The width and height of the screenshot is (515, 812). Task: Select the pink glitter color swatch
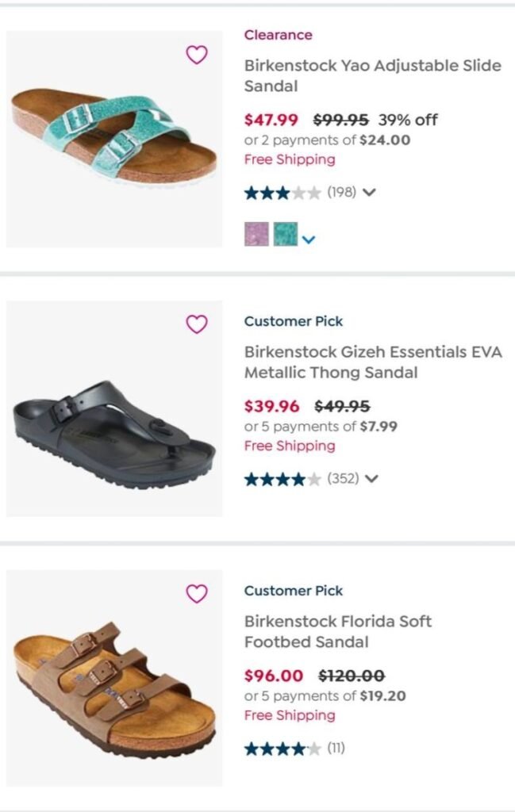point(256,234)
